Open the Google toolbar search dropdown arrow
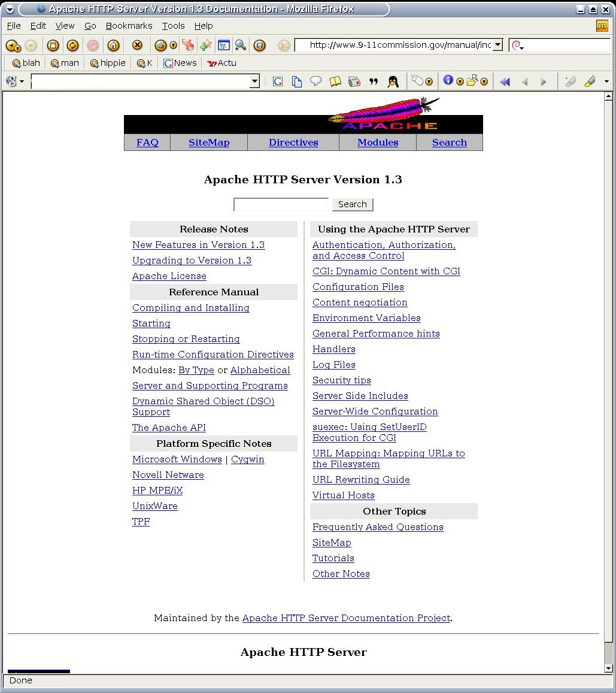Image resolution: width=616 pixels, height=693 pixels. click(254, 81)
